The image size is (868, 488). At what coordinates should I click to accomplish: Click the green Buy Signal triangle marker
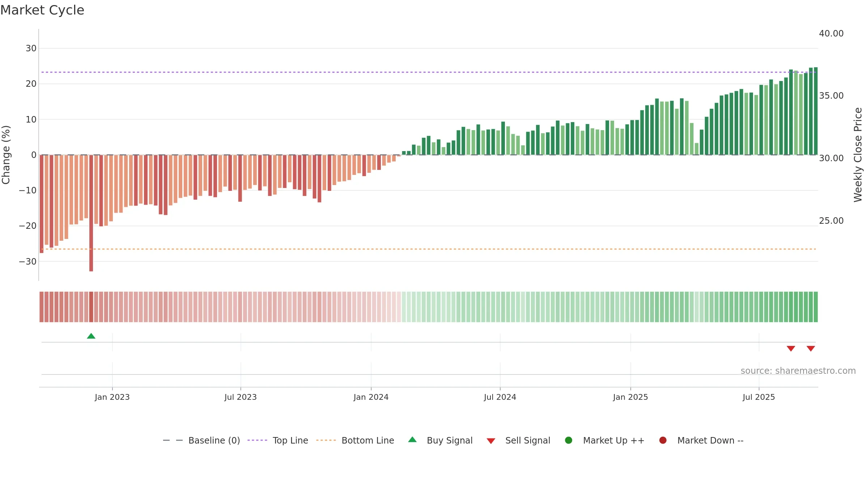91,336
